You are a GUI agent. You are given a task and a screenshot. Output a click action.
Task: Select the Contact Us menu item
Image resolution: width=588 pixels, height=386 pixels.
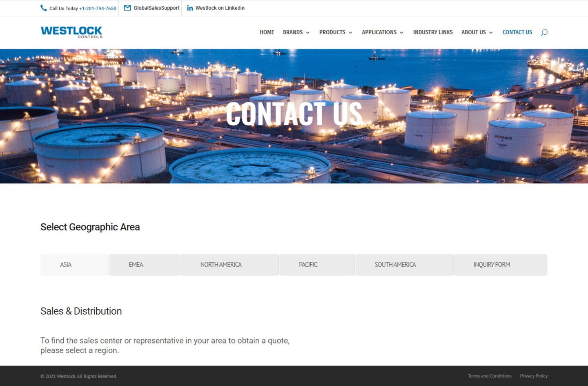click(517, 32)
